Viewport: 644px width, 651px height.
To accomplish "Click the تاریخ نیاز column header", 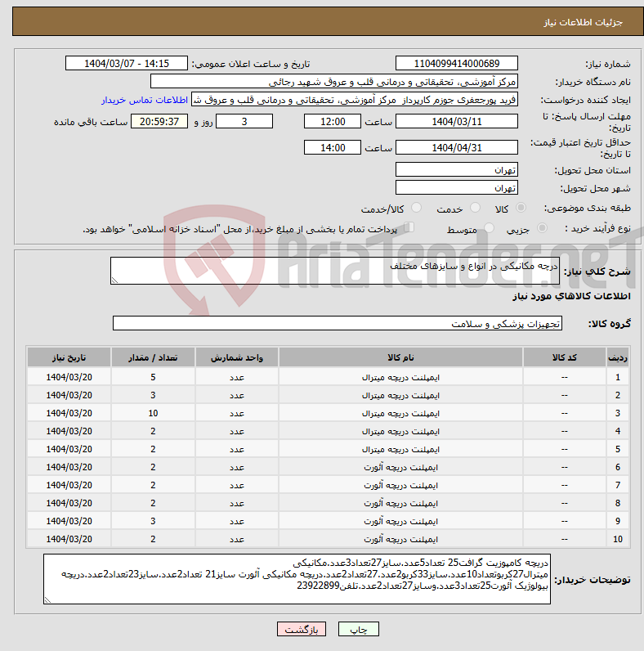I will tap(69, 357).
